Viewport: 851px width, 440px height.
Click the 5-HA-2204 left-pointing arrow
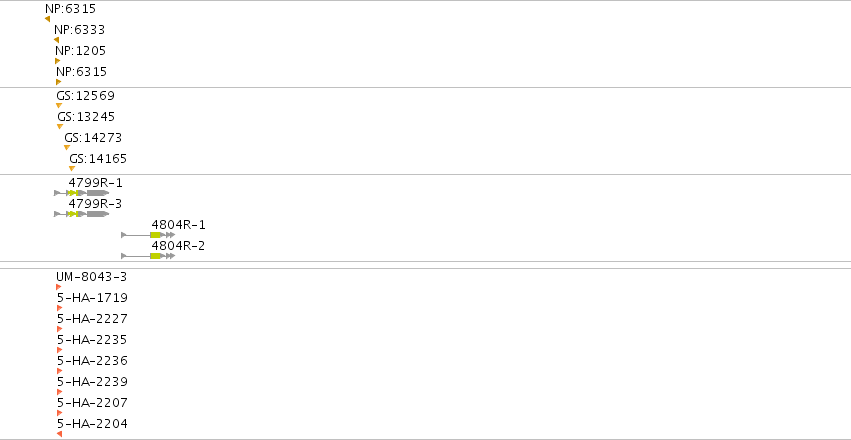point(59,434)
